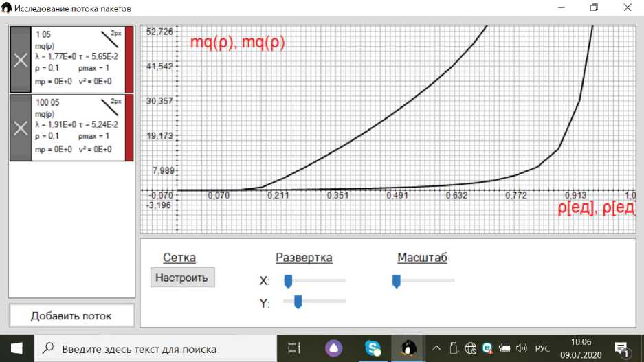Click the red 'mq(ρ), mq(ρ)' chart title
The height and width of the screenshot is (362, 644).
coord(237,43)
